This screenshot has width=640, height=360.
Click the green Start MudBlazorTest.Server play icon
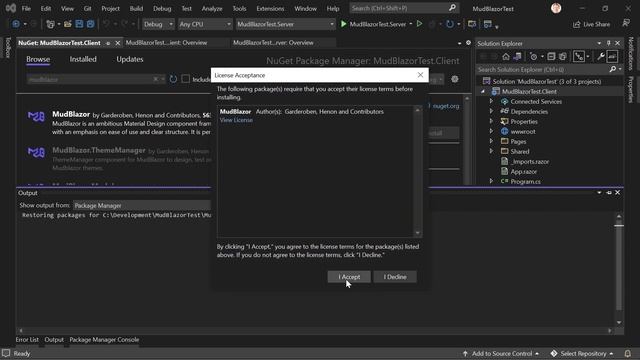[x=344, y=24]
